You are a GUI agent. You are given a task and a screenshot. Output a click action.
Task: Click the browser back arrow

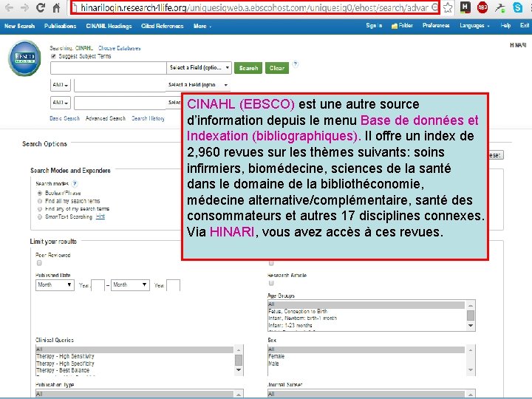coord(9,7)
